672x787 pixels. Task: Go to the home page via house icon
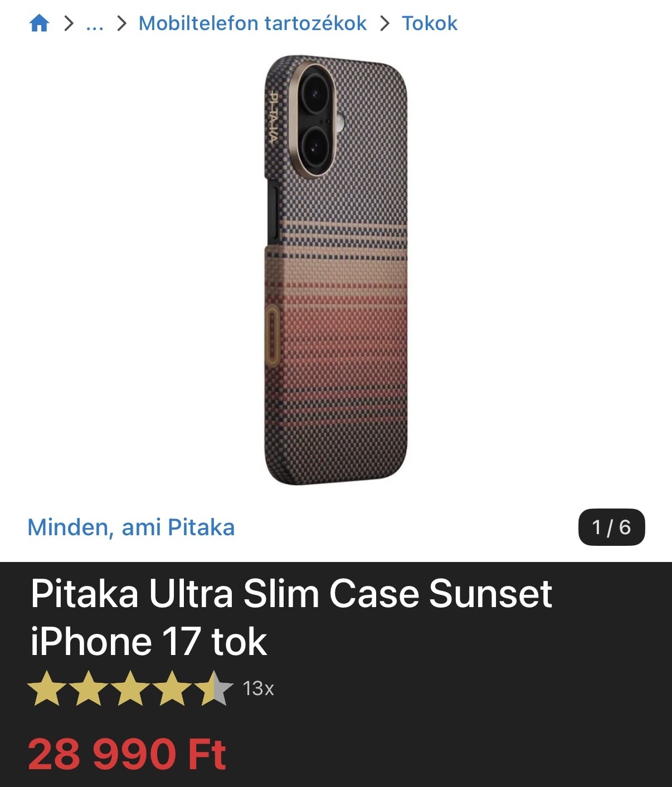39,23
